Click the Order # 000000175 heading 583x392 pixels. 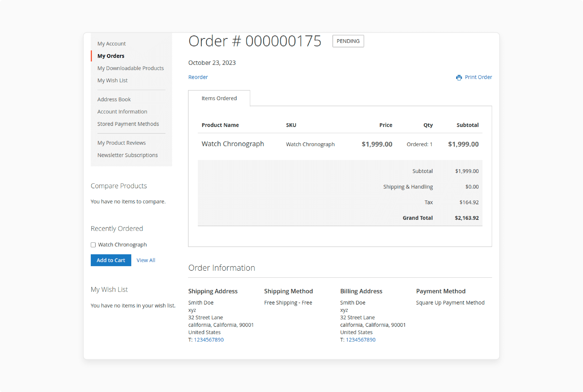pyautogui.click(x=255, y=41)
